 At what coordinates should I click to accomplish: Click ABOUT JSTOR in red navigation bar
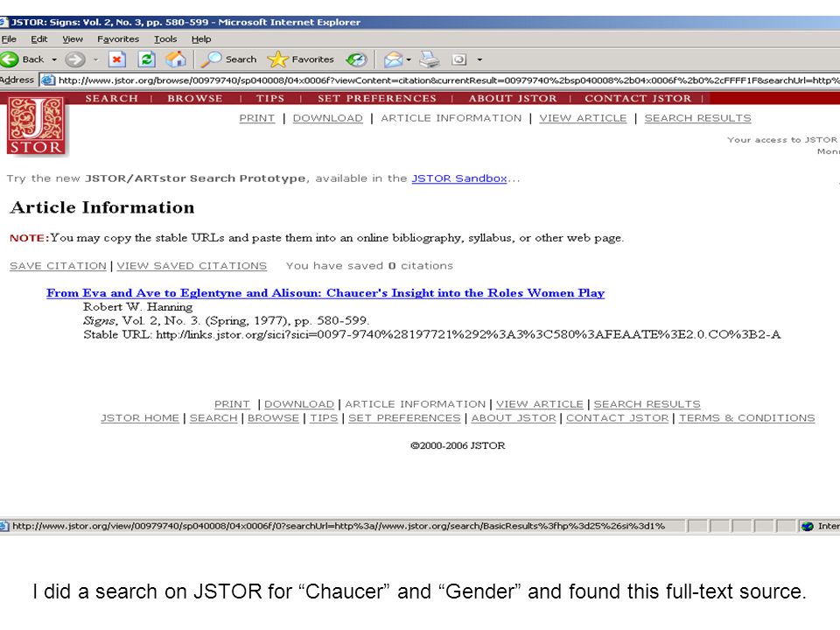513,99
